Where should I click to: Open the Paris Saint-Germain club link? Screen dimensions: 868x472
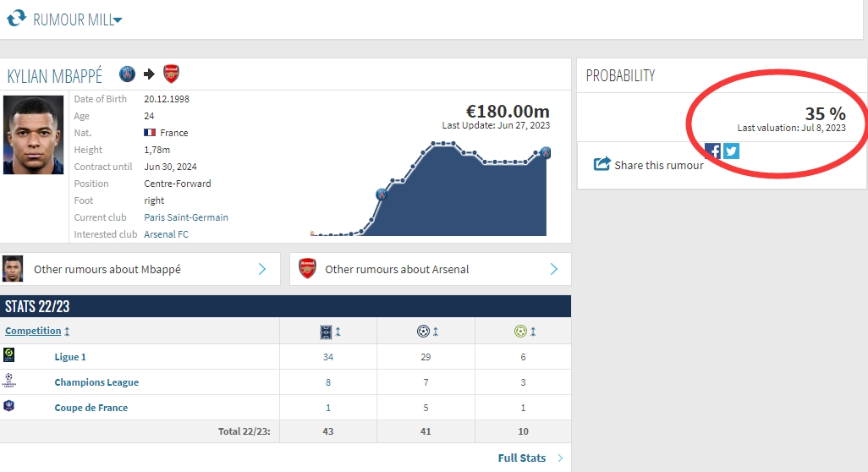pos(186,217)
